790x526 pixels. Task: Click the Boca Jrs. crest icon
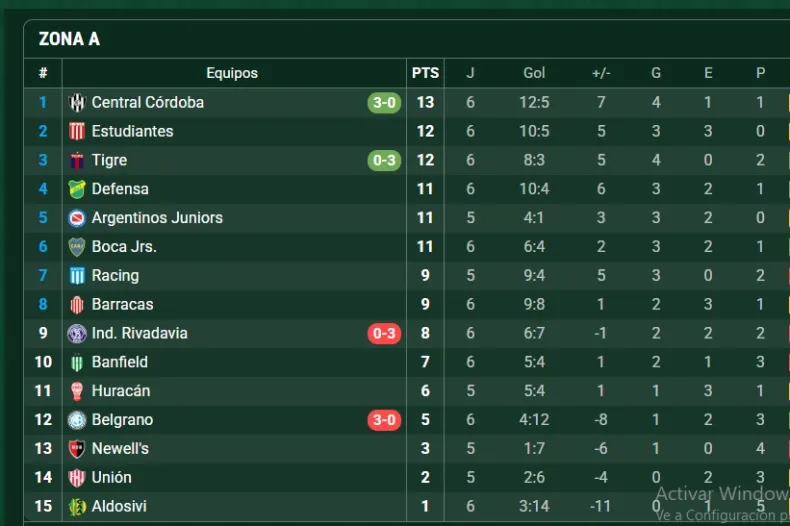(x=77, y=247)
